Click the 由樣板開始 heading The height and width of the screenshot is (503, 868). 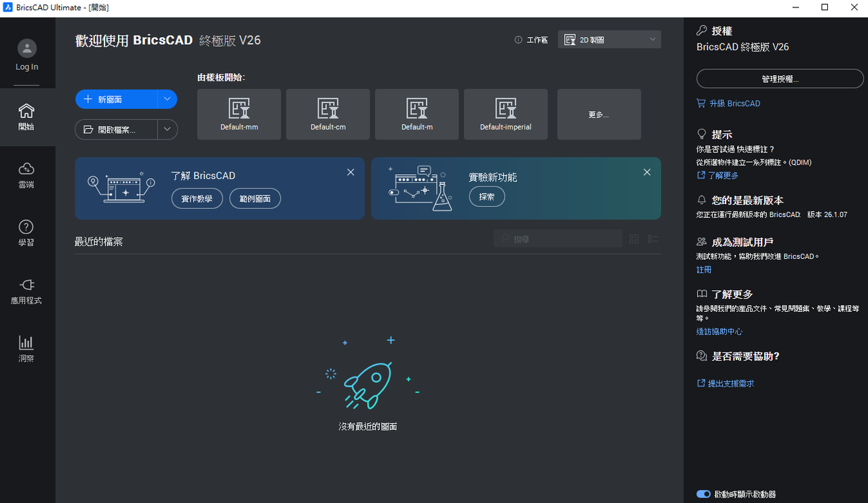pos(221,77)
